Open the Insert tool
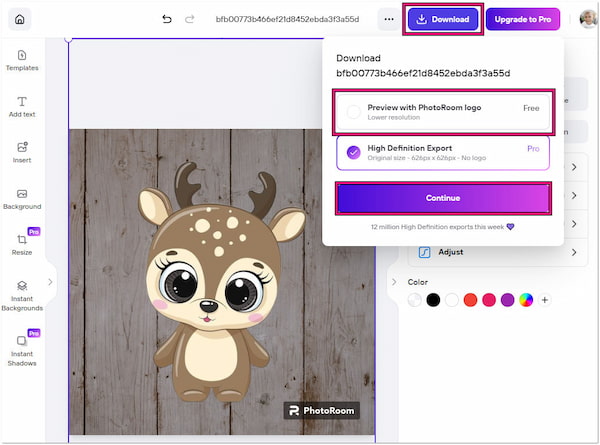 pos(22,152)
